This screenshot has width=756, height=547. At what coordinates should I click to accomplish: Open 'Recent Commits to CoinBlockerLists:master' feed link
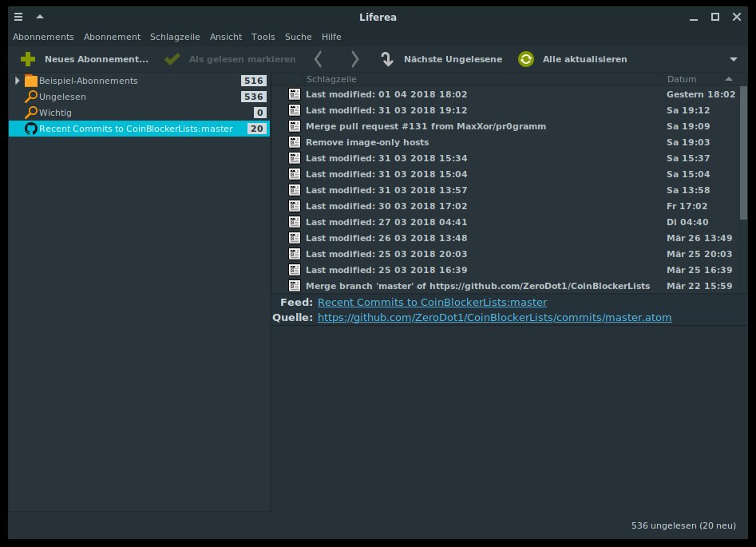tap(432, 303)
